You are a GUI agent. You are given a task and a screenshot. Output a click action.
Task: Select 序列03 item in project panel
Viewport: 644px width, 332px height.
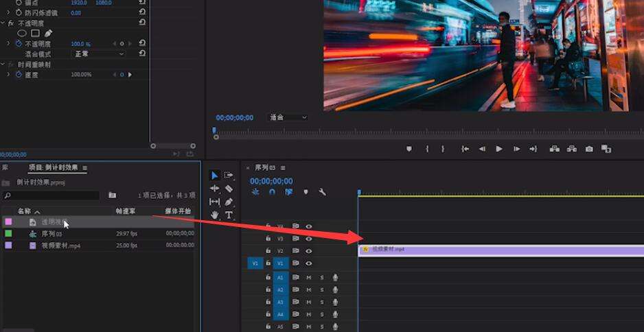51,234
